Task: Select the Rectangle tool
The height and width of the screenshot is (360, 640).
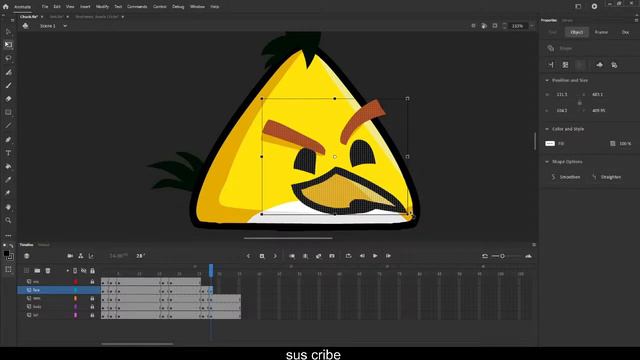Action: point(8,112)
